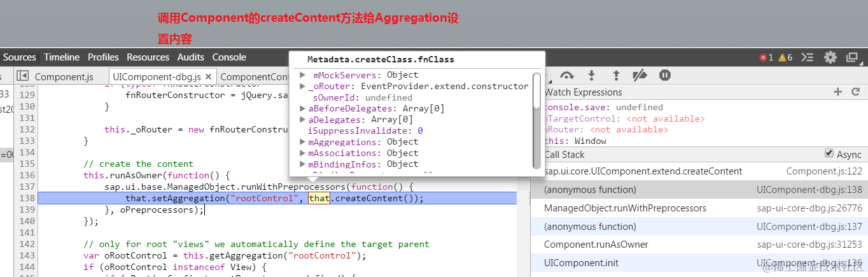Click the step out of function icon
Viewport: 868px width, 277px height.
coord(615,76)
